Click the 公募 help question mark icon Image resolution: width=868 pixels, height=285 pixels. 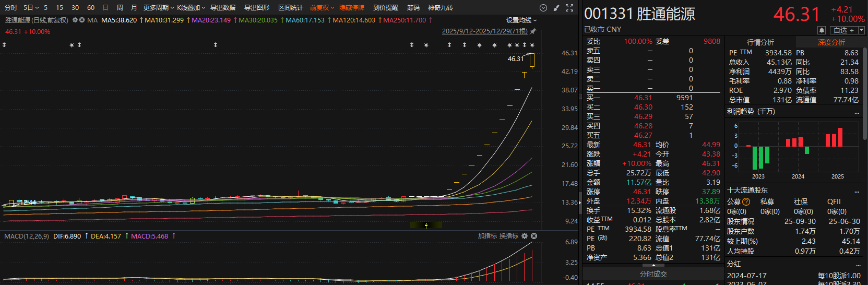point(746,201)
